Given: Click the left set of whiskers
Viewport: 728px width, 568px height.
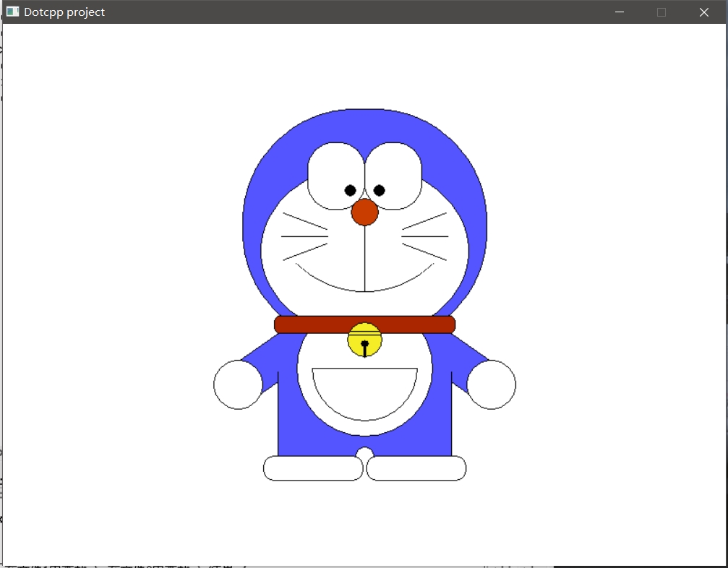Looking at the screenshot, I should coord(304,236).
